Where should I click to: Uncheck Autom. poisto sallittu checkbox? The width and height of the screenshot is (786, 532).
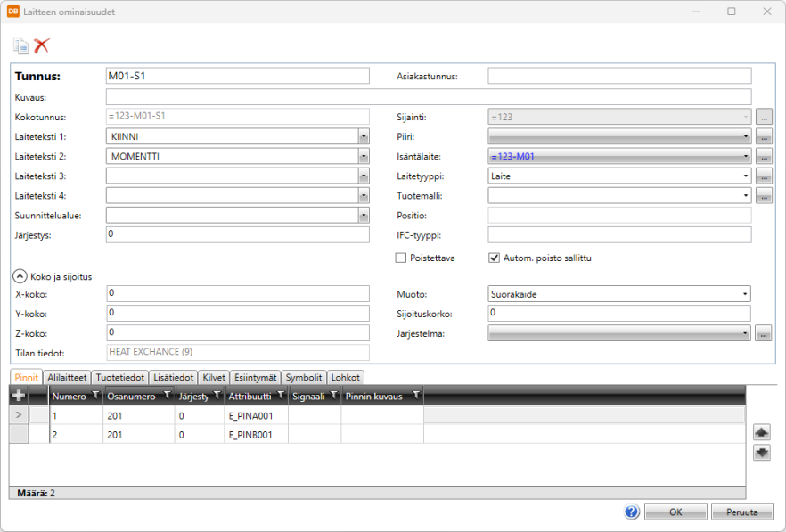(x=494, y=258)
